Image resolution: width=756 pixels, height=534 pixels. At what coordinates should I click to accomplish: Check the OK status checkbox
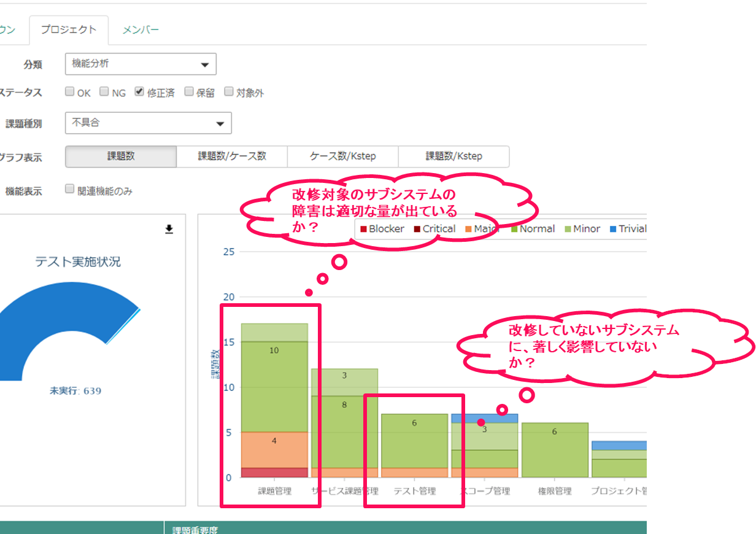[70, 92]
